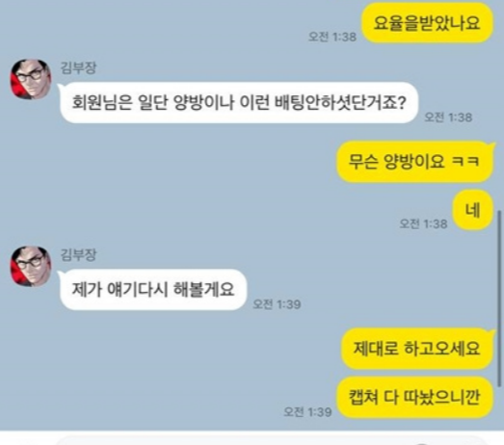Click the chat's vertical scrollbar

point(499,299)
